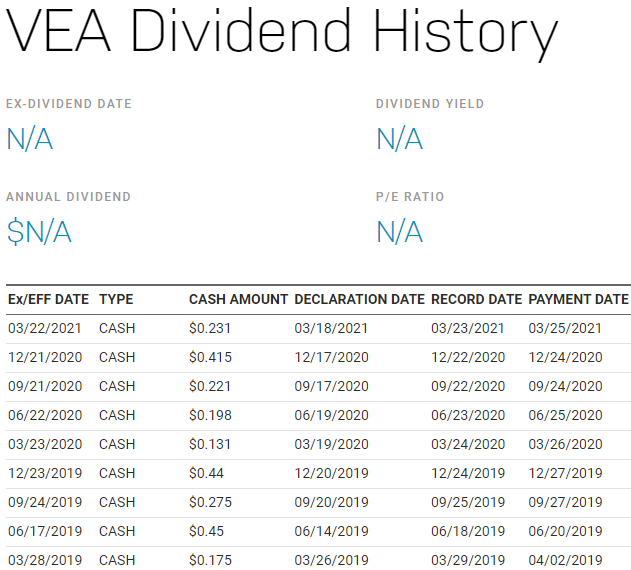Viewport: 631px width, 570px height.
Task: Select declaration date 06/19/2020
Action: (331, 415)
